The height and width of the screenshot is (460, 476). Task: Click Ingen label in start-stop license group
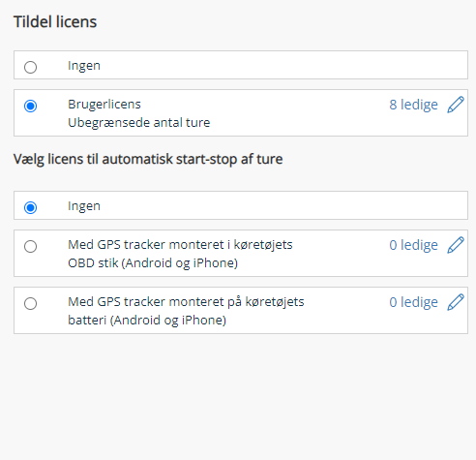tap(84, 206)
